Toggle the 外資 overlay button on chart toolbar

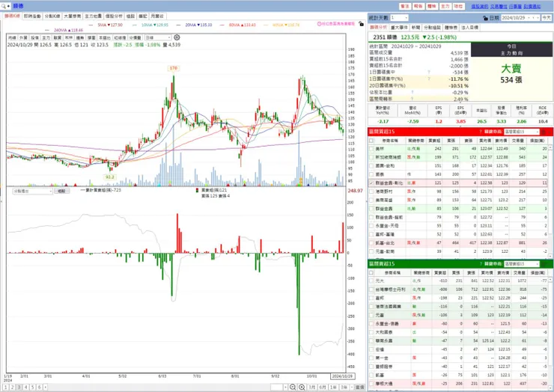23,37
